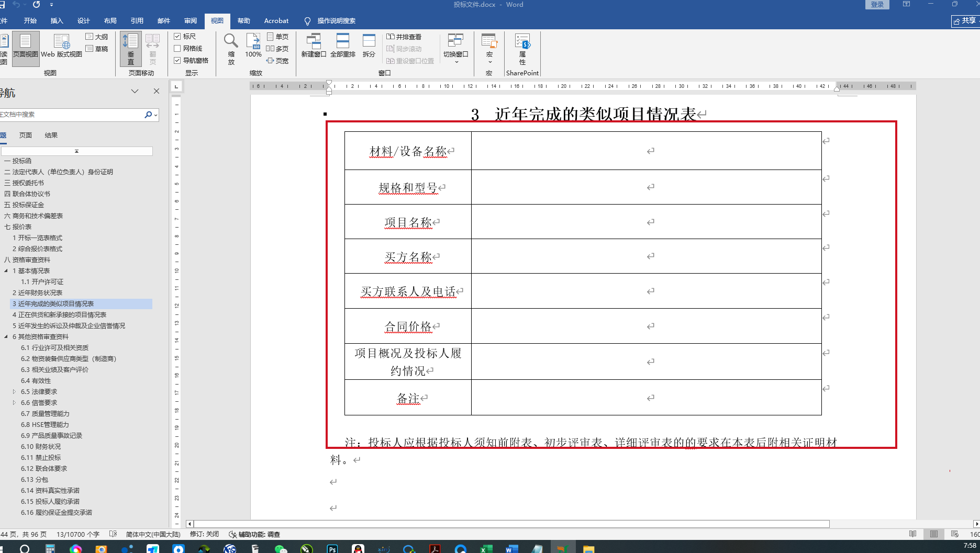The width and height of the screenshot is (980, 553).
Task: Open the Acrobat ribbon tab
Action: 276,21
